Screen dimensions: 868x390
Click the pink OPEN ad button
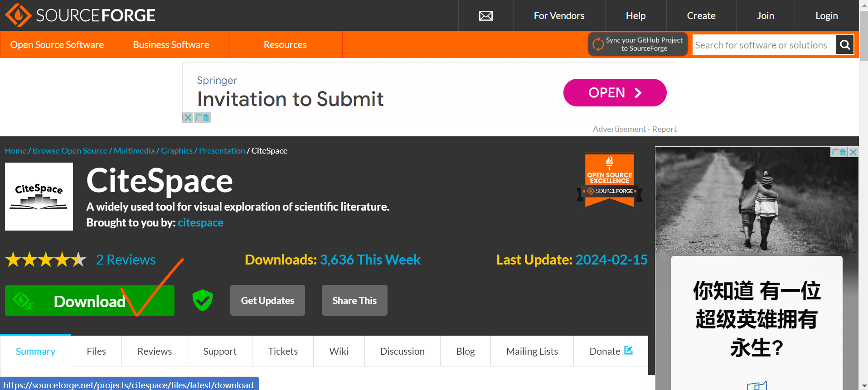pos(615,92)
